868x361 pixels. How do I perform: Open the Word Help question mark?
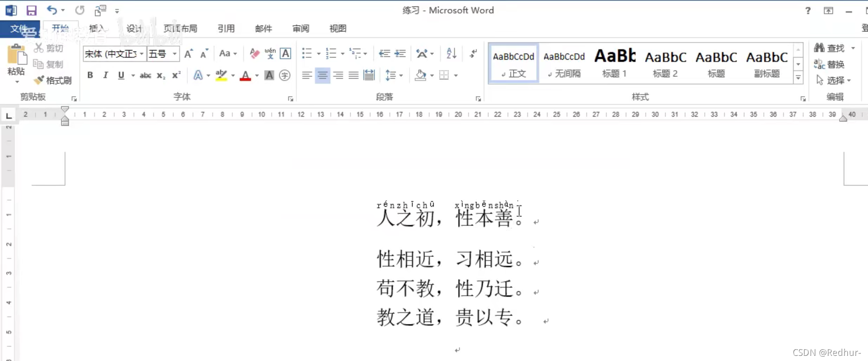tap(808, 10)
